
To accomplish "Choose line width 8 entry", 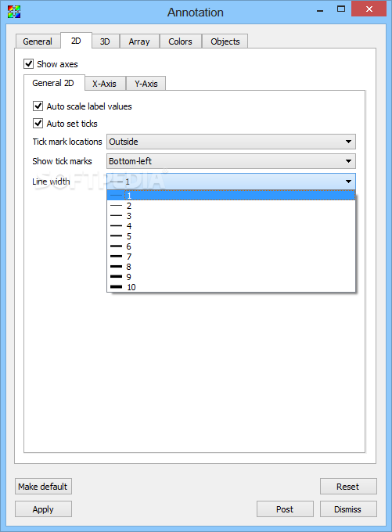I will [x=231, y=267].
